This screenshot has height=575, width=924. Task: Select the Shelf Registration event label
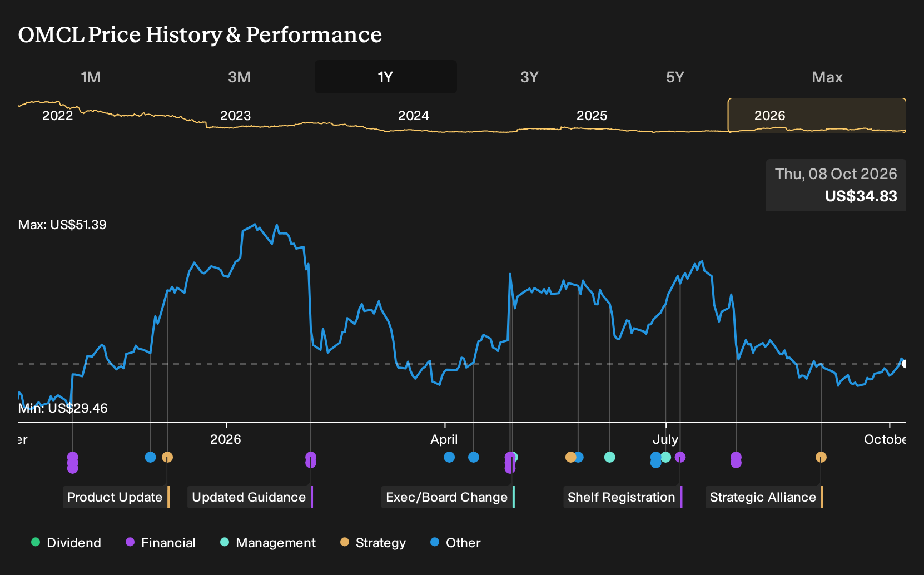click(623, 497)
